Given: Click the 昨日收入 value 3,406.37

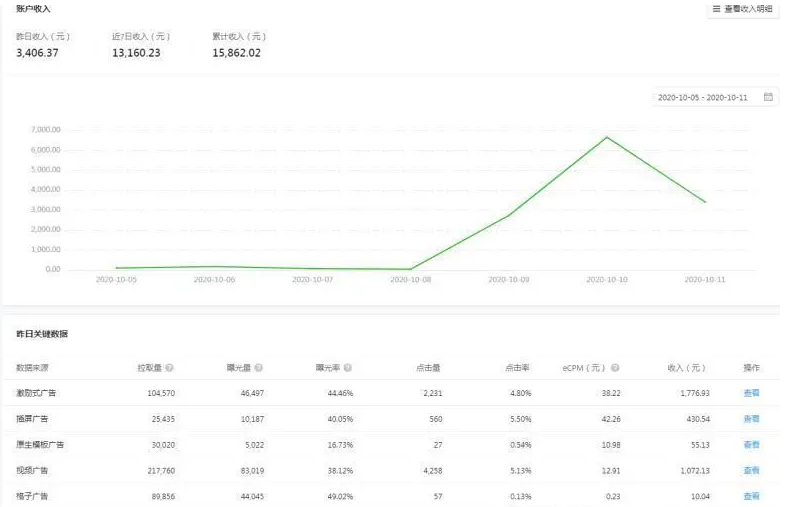Looking at the screenshot, I should click(38, 53).
